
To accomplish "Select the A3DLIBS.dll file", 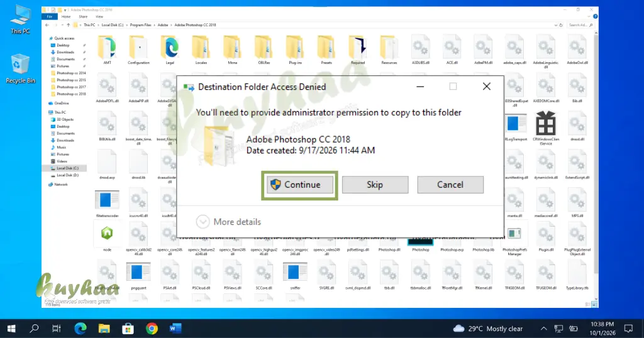I will pos(421,50).
